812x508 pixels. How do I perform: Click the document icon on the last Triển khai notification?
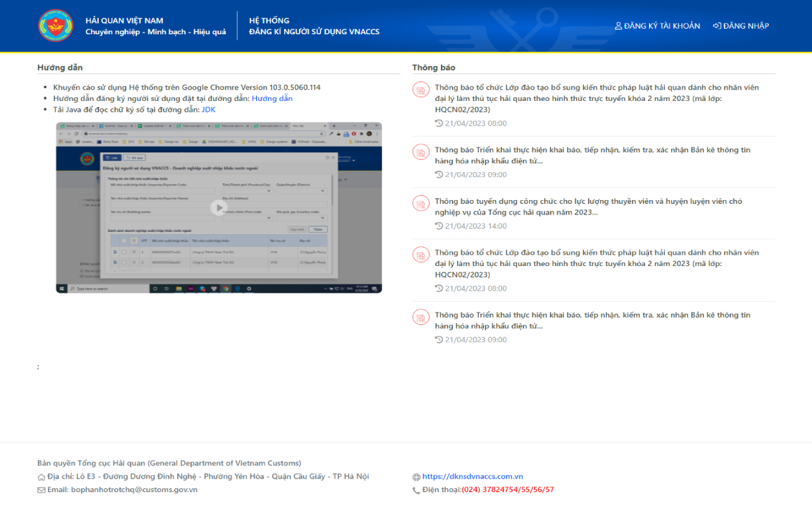pyautogui.click(x=421, y=317)
